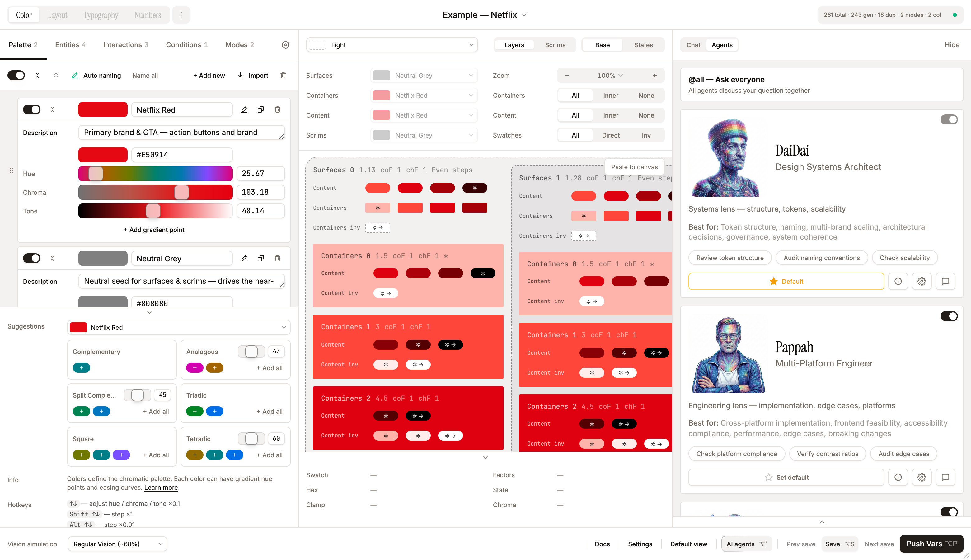Enable the DaiDai agent toggle

point(949,119)
